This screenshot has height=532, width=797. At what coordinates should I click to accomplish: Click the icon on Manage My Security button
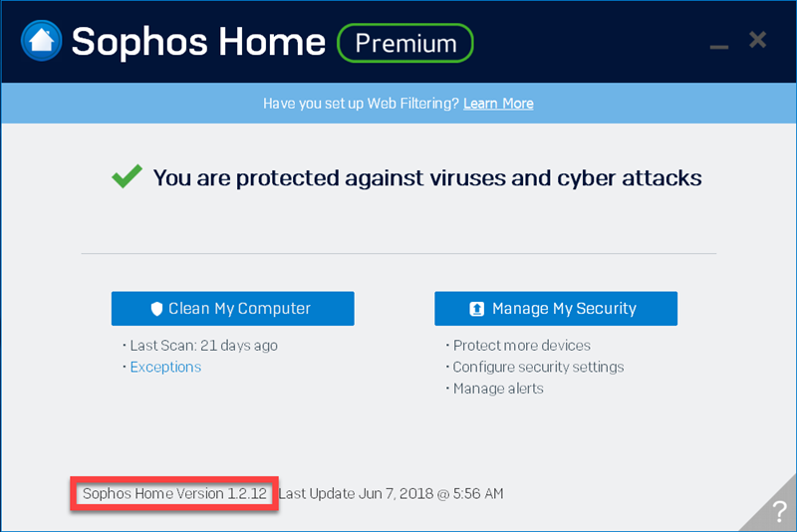(477, 309)
